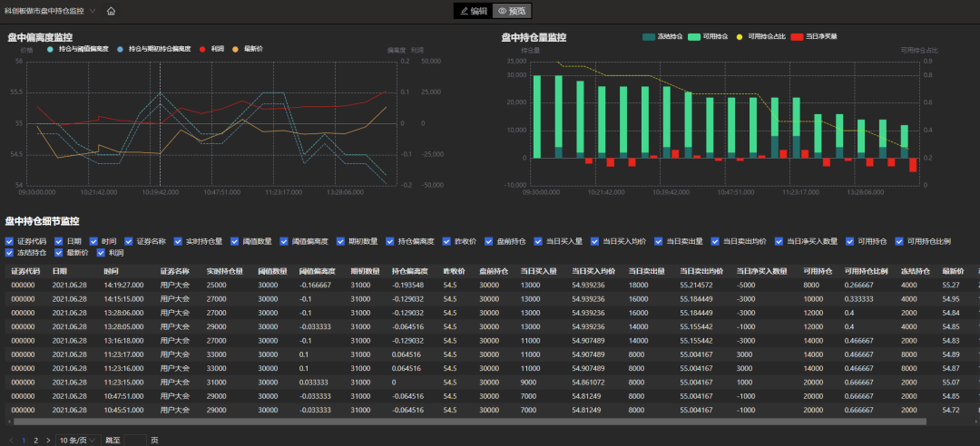Screen dimensions: 980x446
Task: Toggle green 可用持仓 legend item
Action: click(x=709, y=37)
